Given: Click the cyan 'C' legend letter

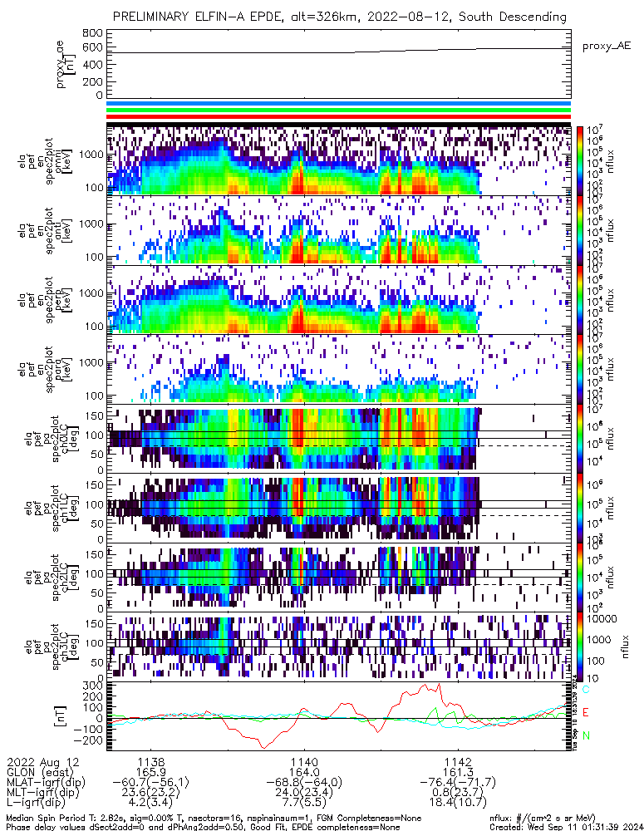Looking at the screenshot, I should [586, 690].
